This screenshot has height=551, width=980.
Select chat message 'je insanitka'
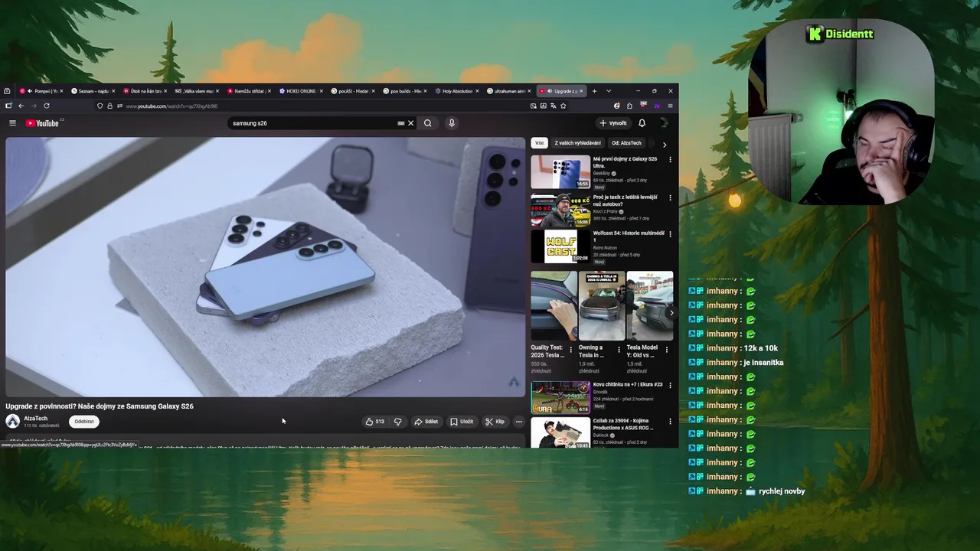pyautogui.click(x=763, y=363)
